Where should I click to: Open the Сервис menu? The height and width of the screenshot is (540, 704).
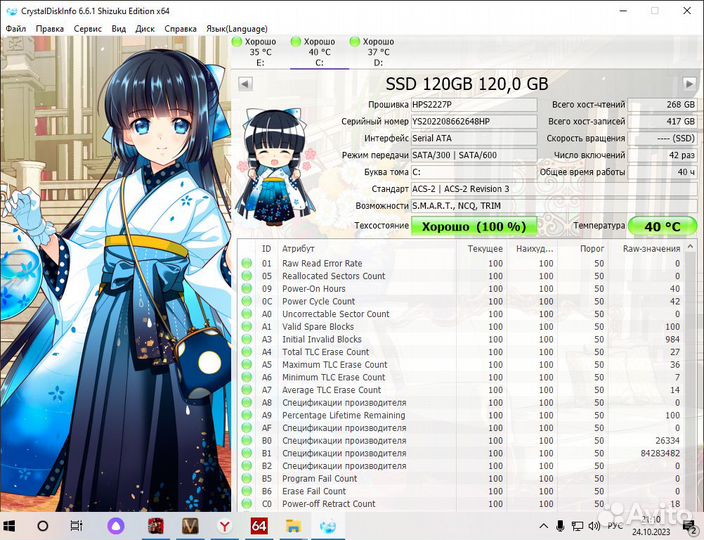[88, 29]
